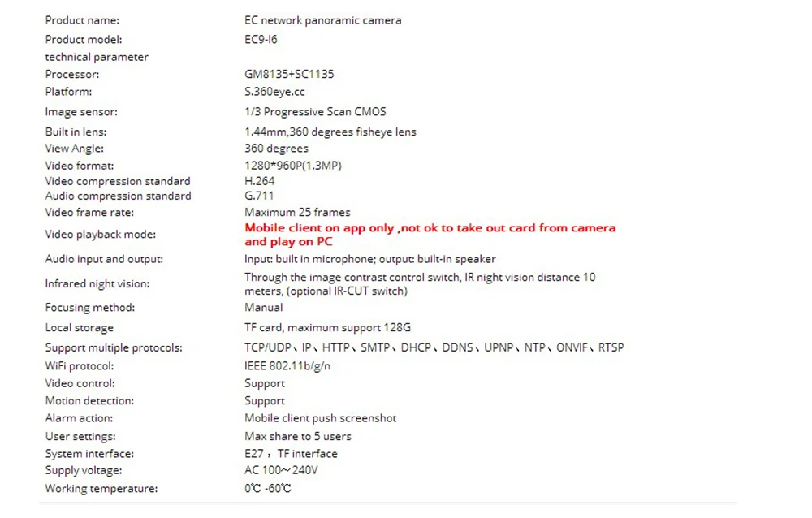Click the Product name label
This screenshot has width=812, height=518.
82,20
